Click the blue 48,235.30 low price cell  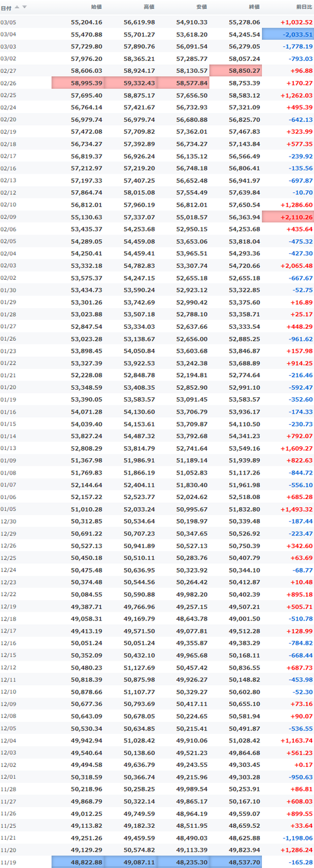pos(183,862)
